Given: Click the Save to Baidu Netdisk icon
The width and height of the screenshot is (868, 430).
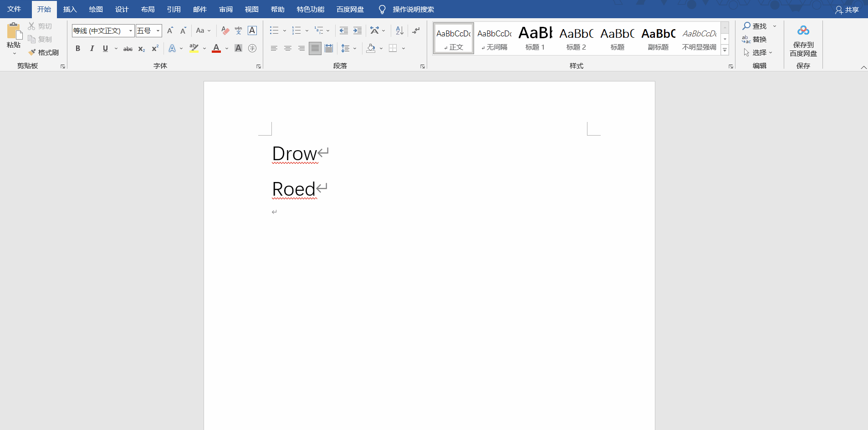Looking at the screenshot, I should (x=803, y=31).
